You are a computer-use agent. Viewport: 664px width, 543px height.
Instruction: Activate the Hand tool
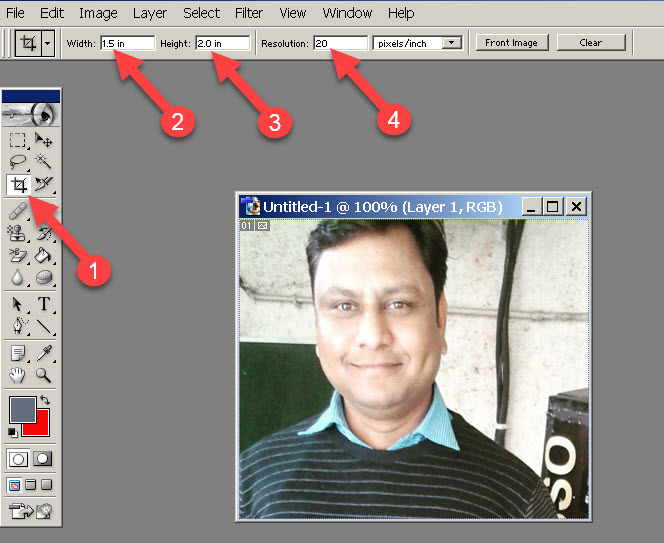pos(18,375)
